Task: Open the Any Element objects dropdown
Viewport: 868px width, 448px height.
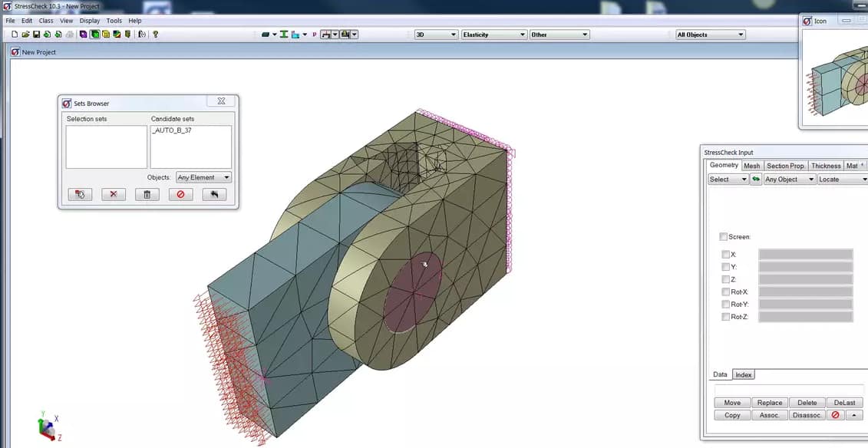Action: pyautogui.click(x=203, y=178)
